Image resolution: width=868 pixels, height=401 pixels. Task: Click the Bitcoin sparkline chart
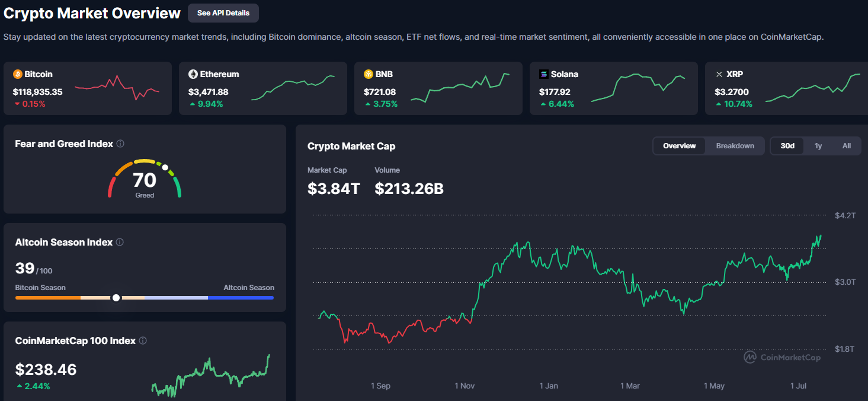[117, 88]
